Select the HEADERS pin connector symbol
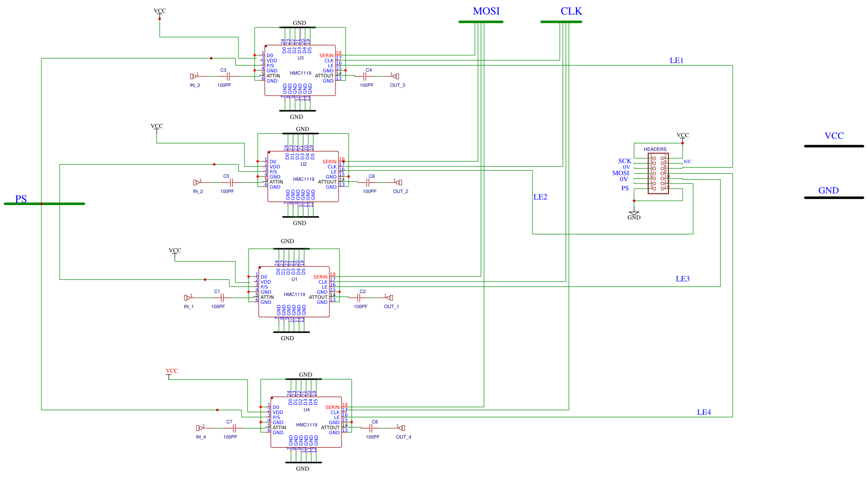This screenshot has width=868, height=477. pyautogui.click(x=658, y=173)
